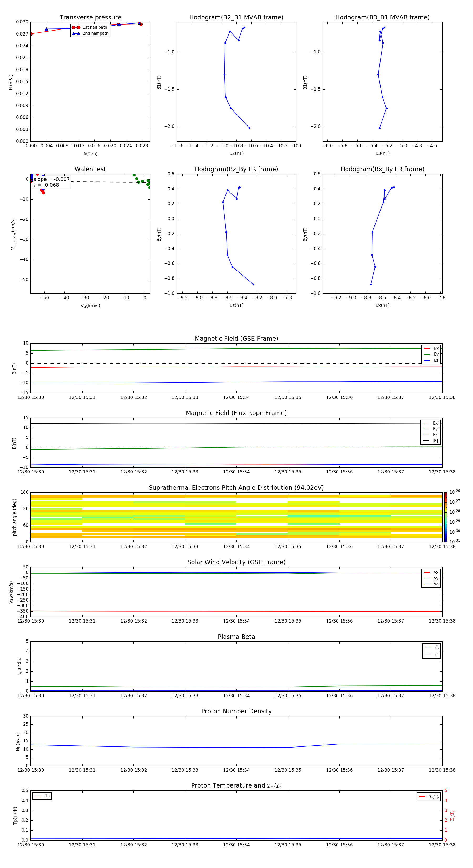
Task: Click the 'B3(nT)' x-axis label
Action: [x=382, y=153]
